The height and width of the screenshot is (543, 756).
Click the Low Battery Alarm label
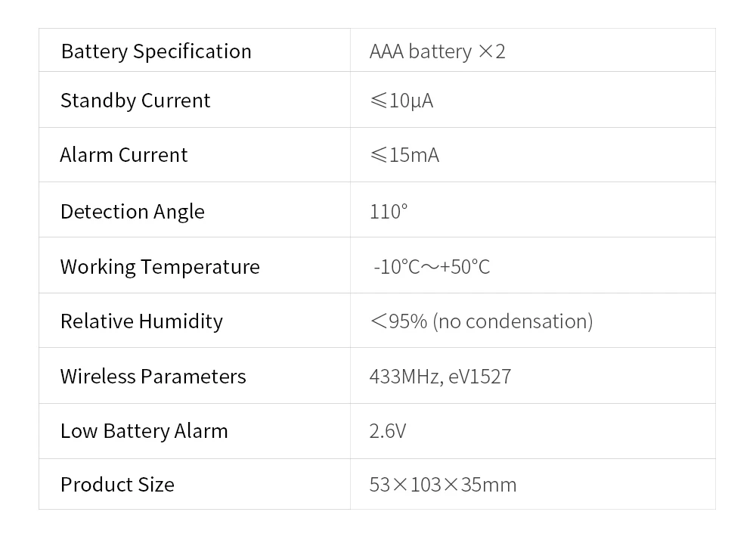point(144,431)
